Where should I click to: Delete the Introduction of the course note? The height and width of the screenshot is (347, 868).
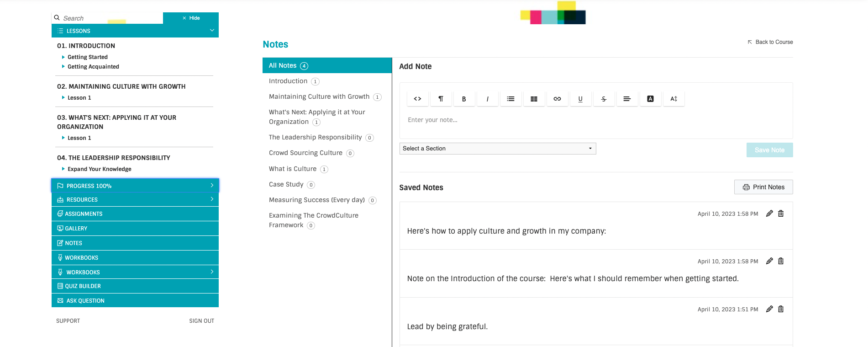[781, 261]
